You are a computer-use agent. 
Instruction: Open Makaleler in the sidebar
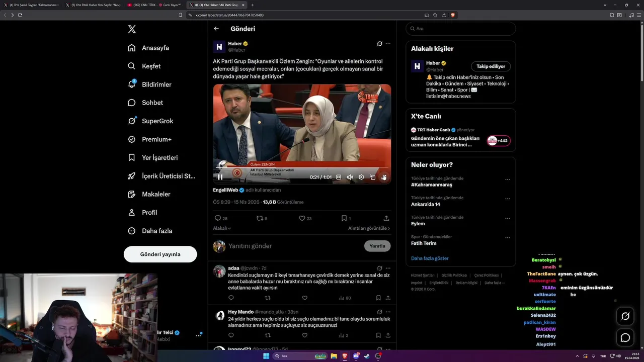click(x=149, y=194)
